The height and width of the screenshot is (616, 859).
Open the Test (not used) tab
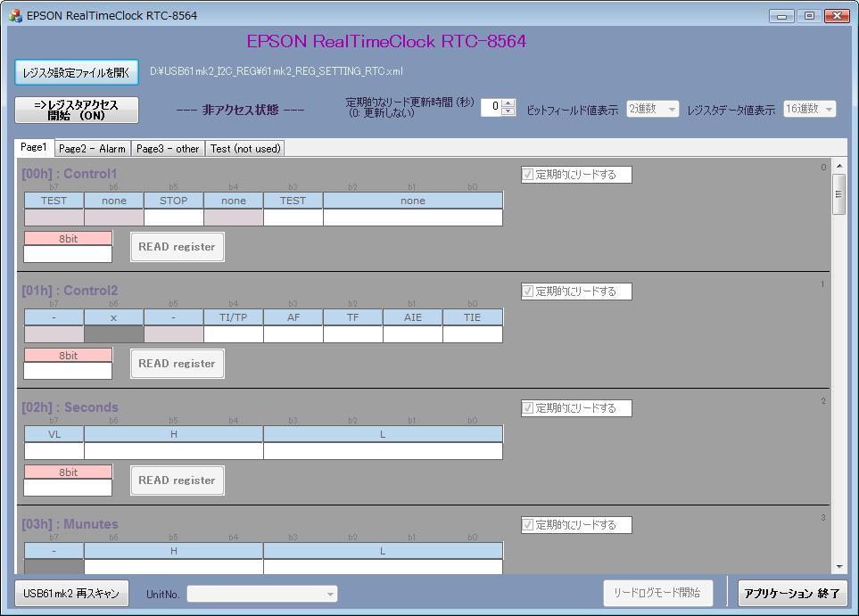(x=245, y=148)
